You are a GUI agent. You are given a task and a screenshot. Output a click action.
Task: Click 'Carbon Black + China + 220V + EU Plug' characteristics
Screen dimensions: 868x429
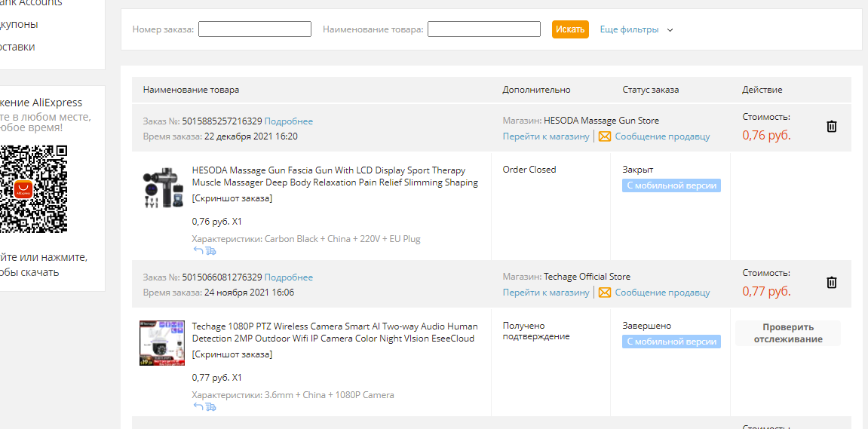342,239
